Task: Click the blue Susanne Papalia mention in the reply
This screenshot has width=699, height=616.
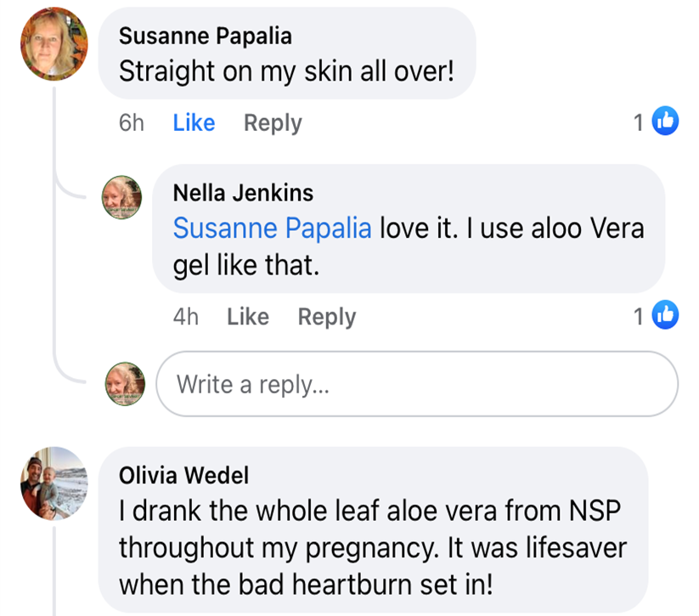Action: pyautogui.click(x=272, y=229)
